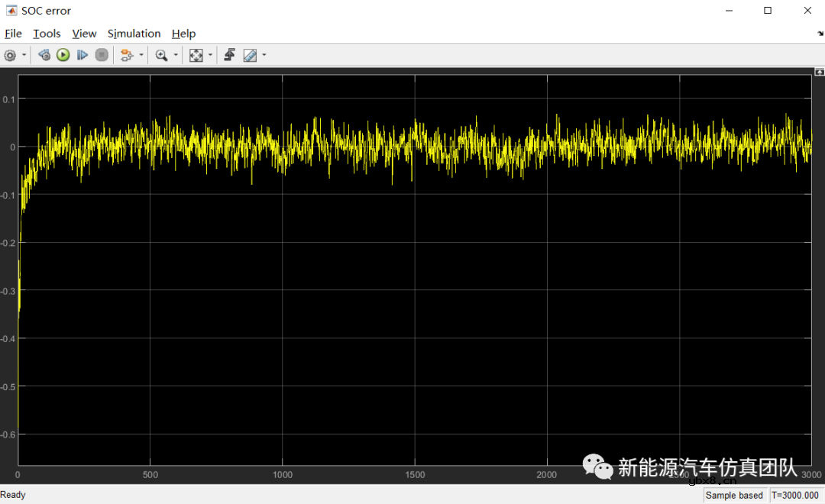The image size is (825, 504).
Task: Click the Scale Axes Limits icon
Action: coord(196,55)
